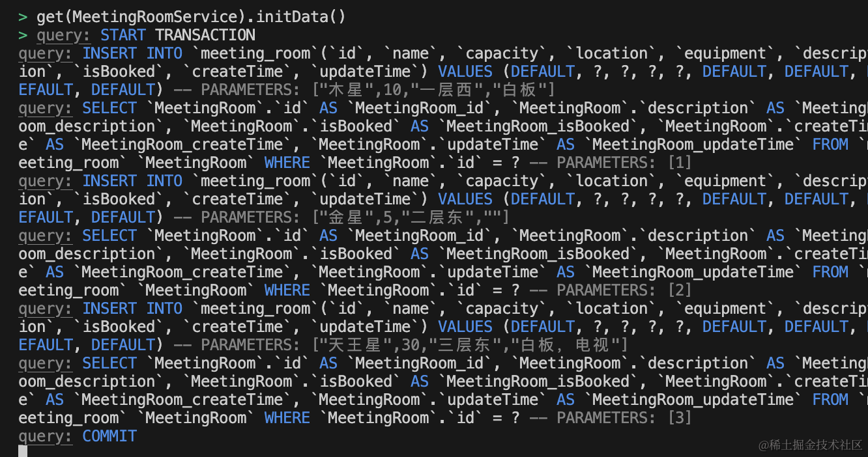
Task: Click the prompt arrow before START TRANSACTION
Action: [23, 35]
